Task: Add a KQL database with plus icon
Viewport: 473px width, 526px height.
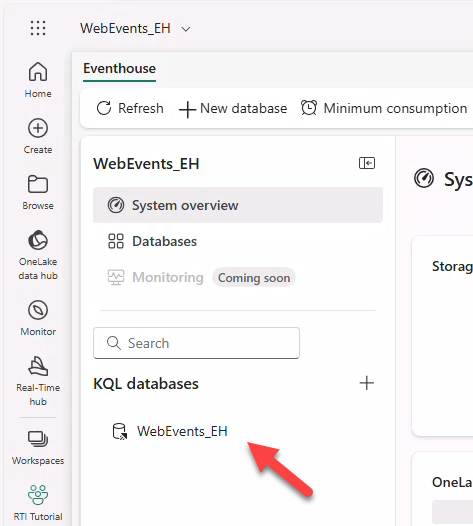Action: point(367,383)
